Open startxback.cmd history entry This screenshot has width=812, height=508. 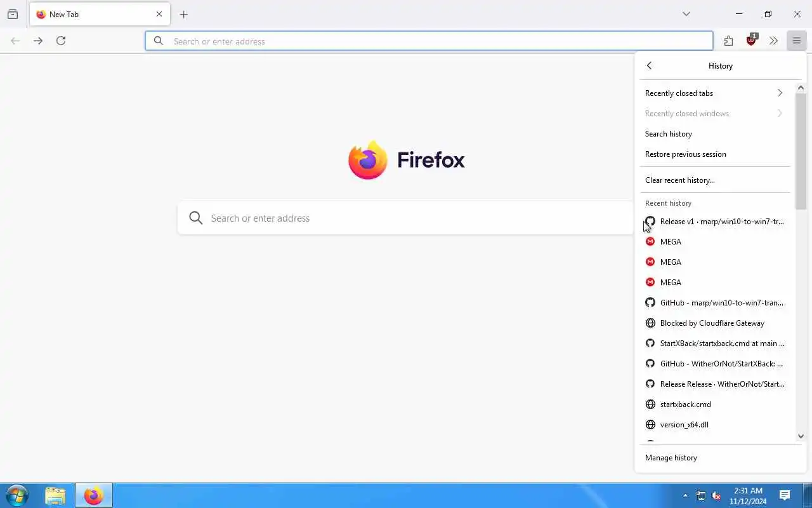coord(714,404)
